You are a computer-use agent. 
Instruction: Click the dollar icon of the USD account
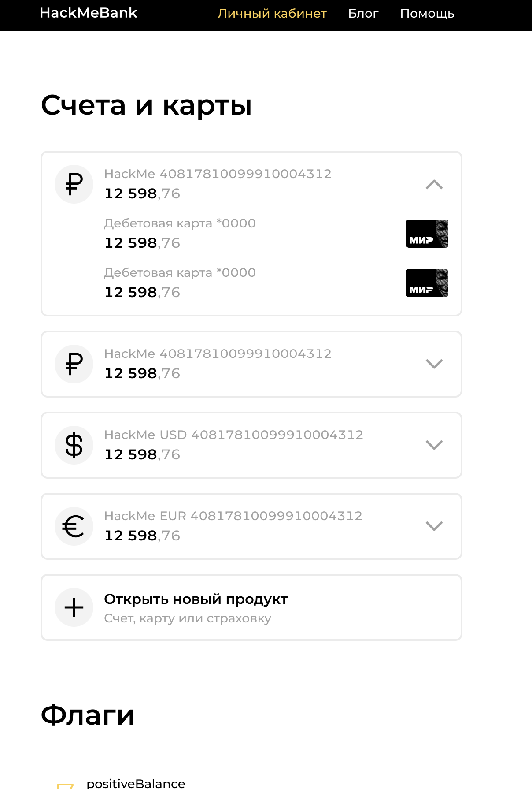click(x=74, y=445)
